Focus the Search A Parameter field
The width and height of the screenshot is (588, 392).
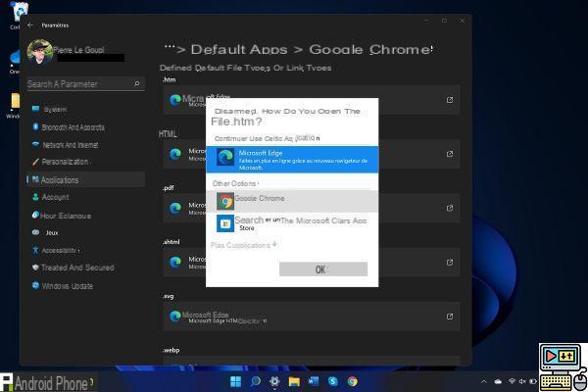tap(86, 83)
